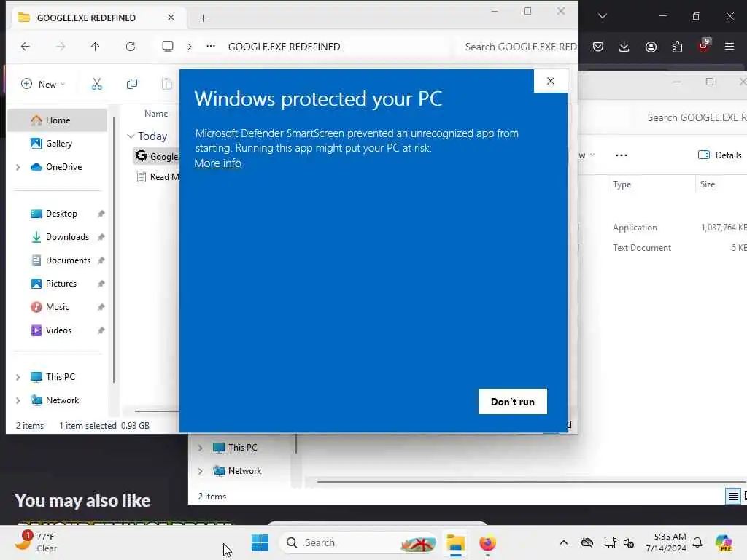Go back in File Explorer
The width and height of the screenshot is (747, 560).
pos(26,46)
